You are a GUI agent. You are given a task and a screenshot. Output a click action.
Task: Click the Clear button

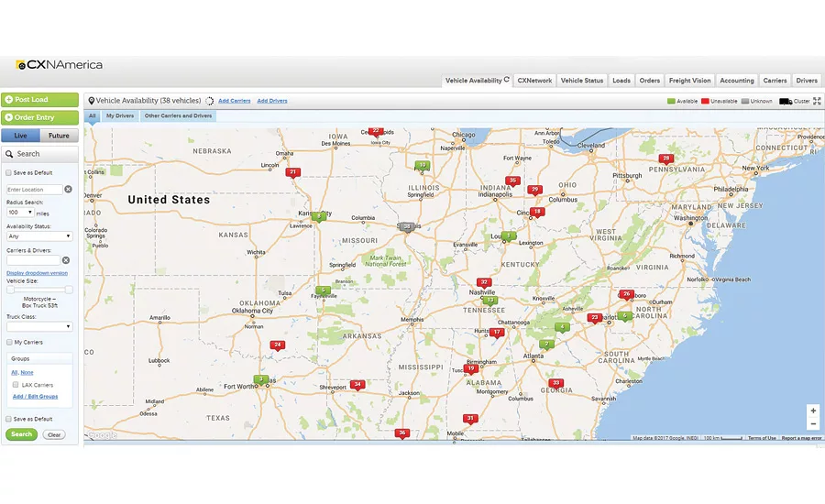54,435
